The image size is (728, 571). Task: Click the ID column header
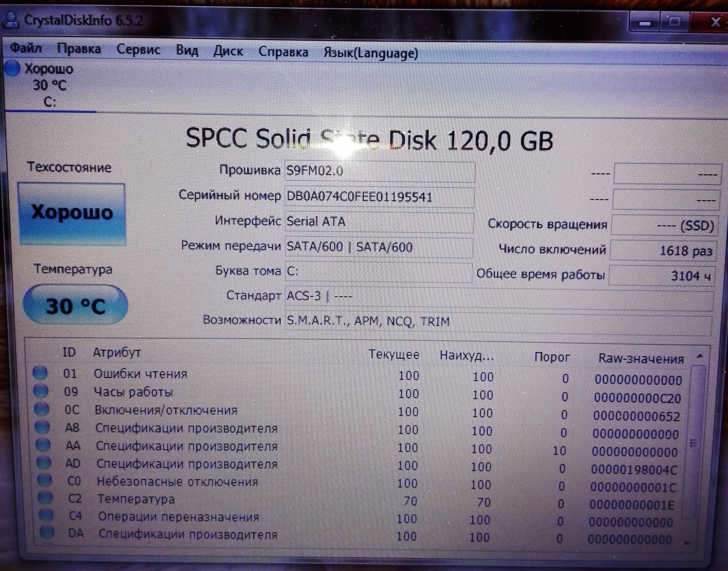pos(69,352)
